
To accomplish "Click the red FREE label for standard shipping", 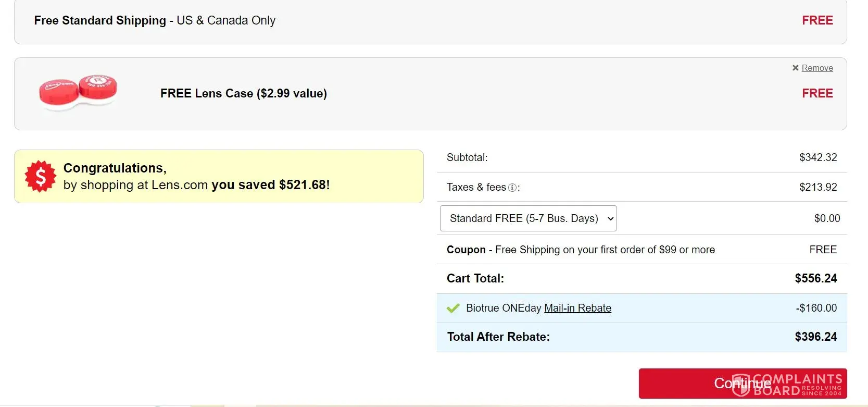I will 817,20.
